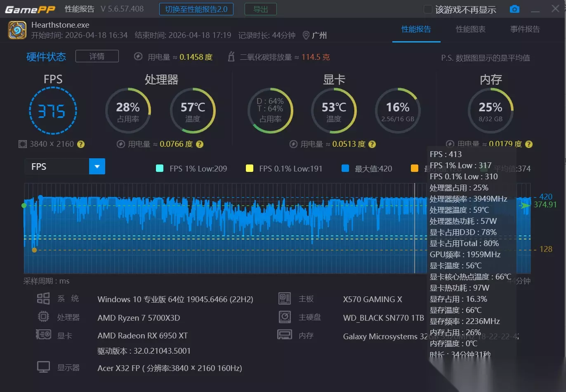Click the CO2 emission icon beside 二氧化碳排放量
The image size is (566, 392).
231,56
